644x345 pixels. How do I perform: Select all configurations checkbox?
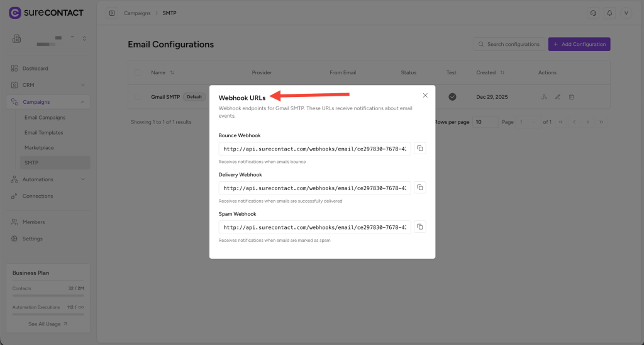click(x=137, y=72)
